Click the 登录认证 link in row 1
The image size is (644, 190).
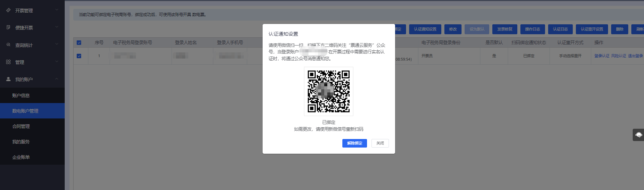602,56
